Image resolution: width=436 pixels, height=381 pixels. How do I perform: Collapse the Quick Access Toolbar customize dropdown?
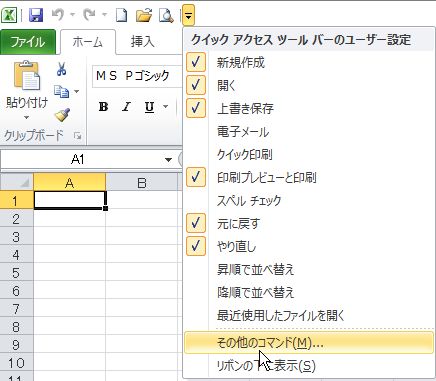pyautogui.click(x=188, y=15)
